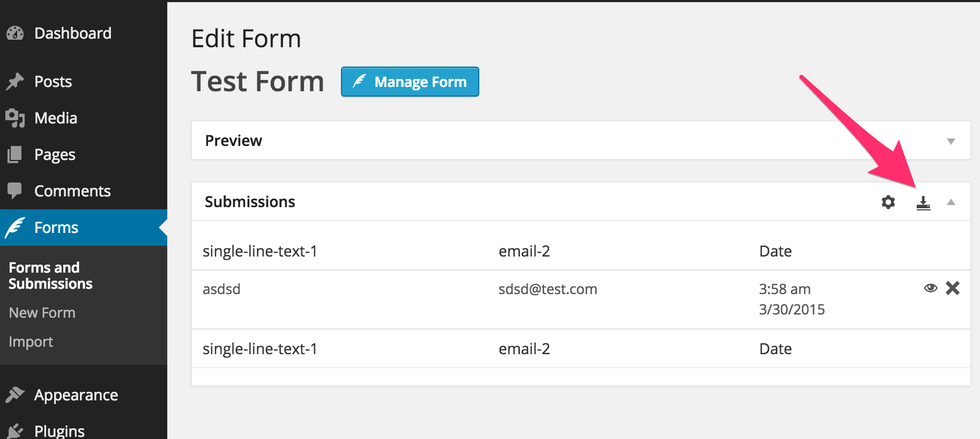Open the Appearance menu

pos(76,395)
